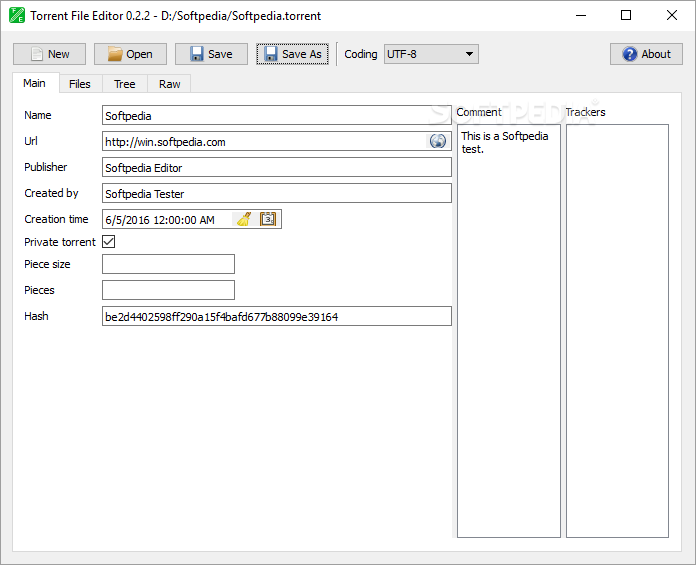Click inside the Trackers list box
This screenshot has width=696, height=565.
point(617,331)
